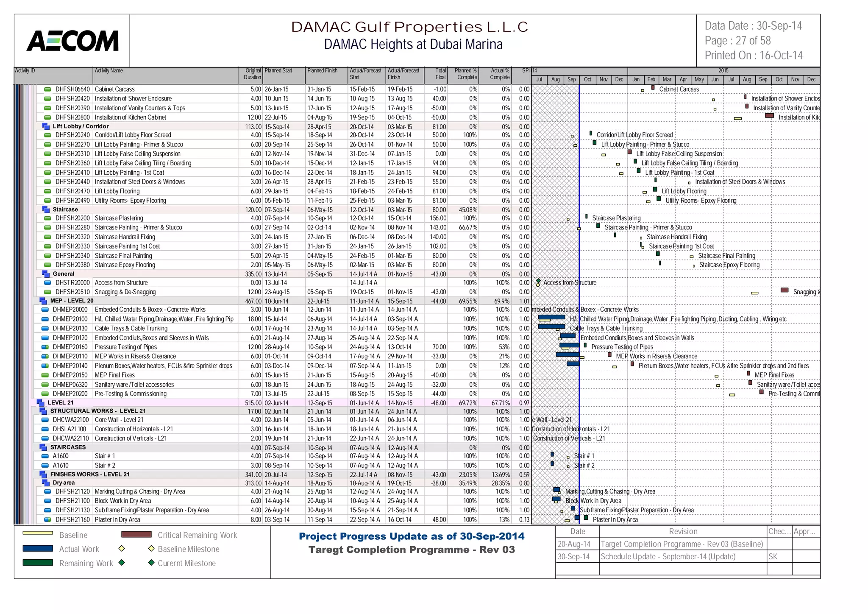The image size is (868, 614).
Task: Click activity icon beside DHFSH20420
Action: pyautogui.click(x=48, y=99)
